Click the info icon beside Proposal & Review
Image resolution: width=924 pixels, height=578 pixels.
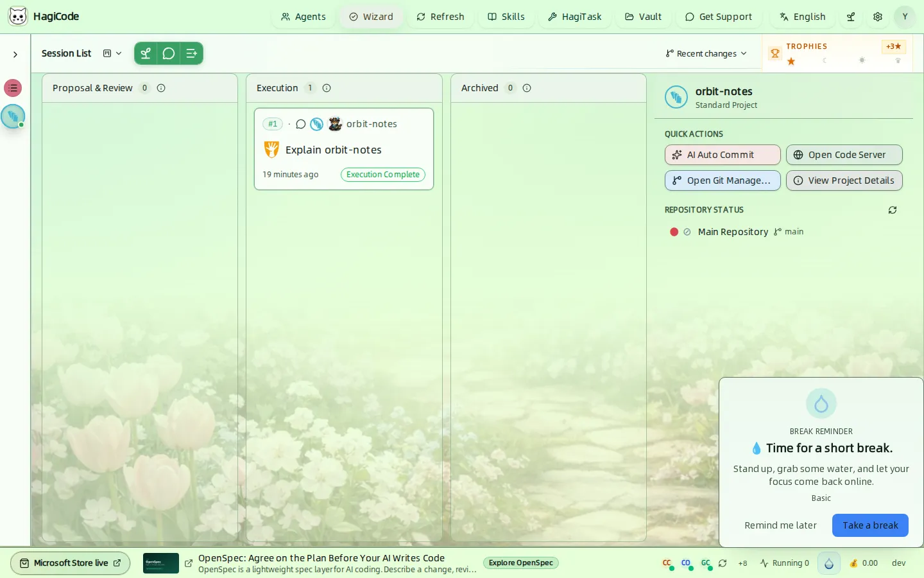pos(161,88)
